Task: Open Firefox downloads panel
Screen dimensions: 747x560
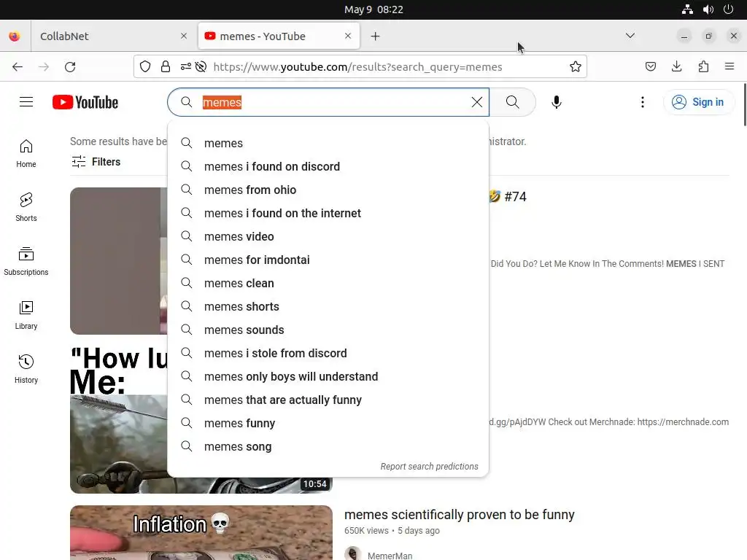Action: [x=676, y=66]
